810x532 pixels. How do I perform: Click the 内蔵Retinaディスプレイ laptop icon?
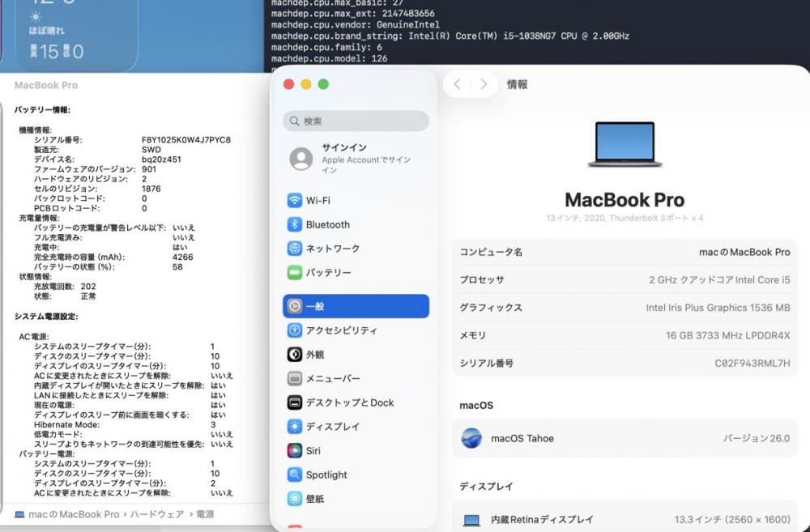pos(471,520)
